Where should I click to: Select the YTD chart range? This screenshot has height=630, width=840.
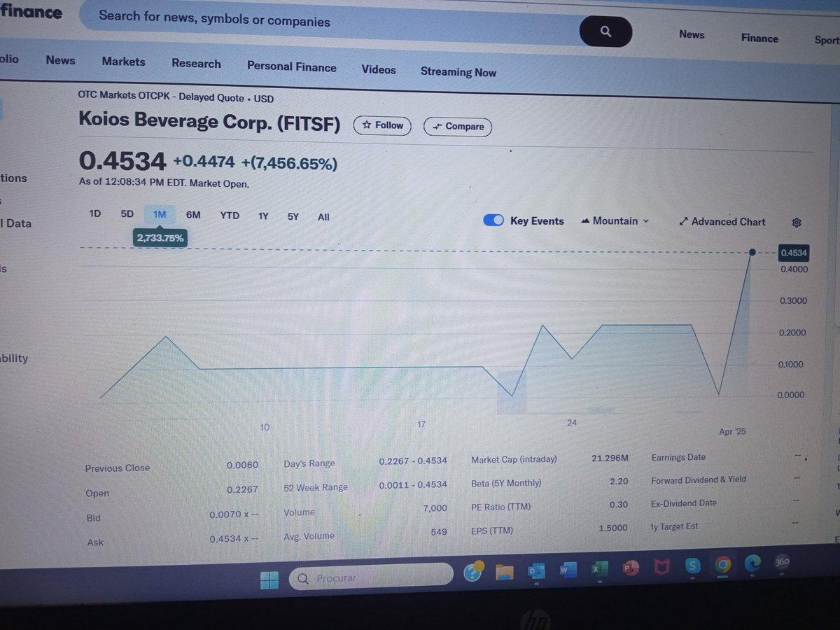click(x=230, y=216)
